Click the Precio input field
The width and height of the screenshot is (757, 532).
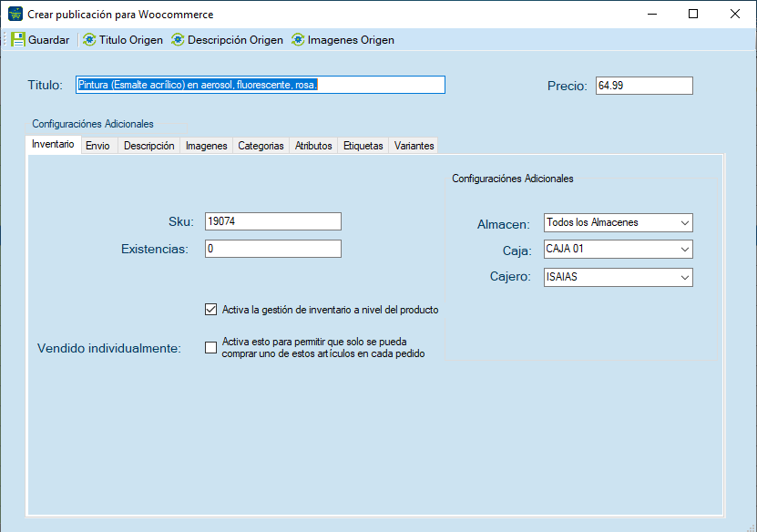pos(644,86)
